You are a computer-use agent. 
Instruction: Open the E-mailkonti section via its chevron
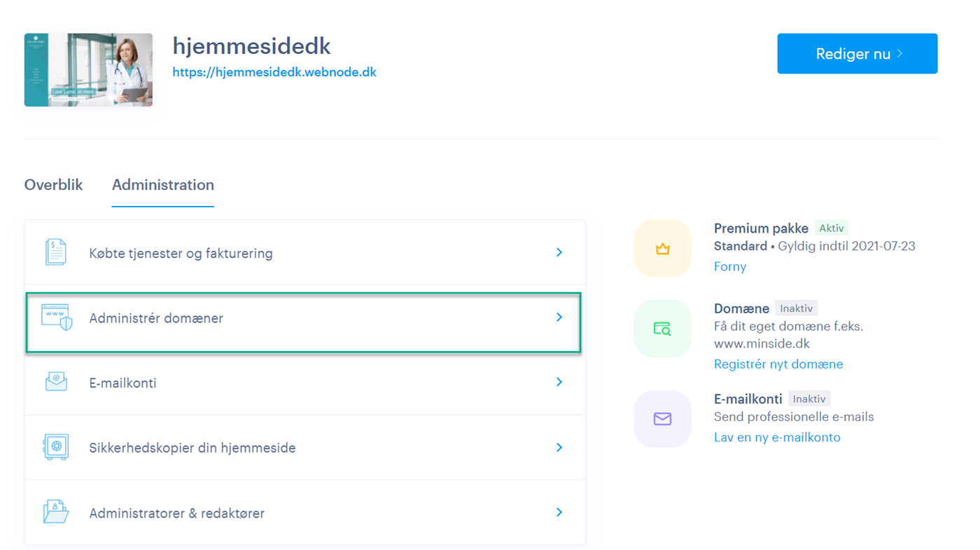tap(559, 382)
